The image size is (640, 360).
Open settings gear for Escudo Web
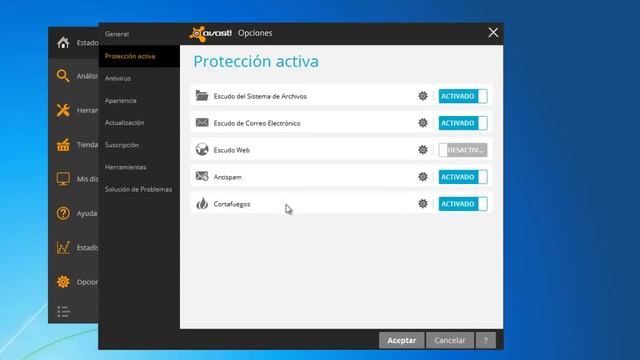[x=422, y=150]
